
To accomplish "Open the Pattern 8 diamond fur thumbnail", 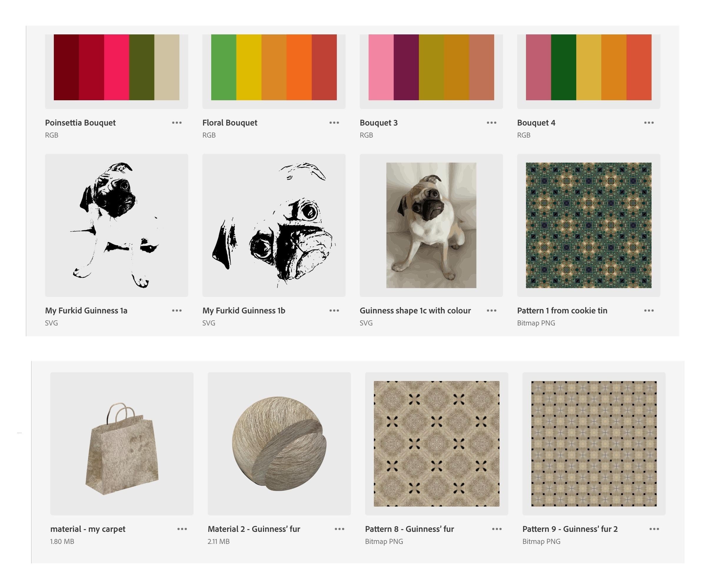I will (x=437, y=444).
